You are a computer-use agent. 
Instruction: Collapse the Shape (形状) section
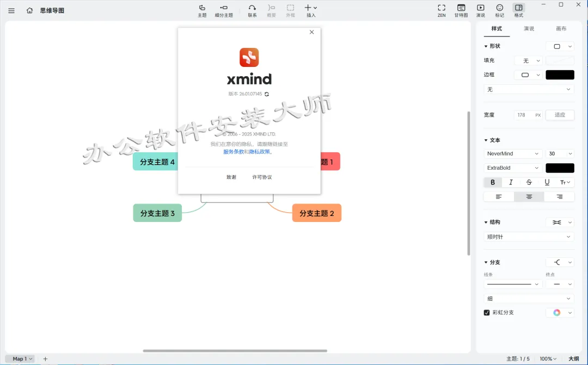click(486, 46)
